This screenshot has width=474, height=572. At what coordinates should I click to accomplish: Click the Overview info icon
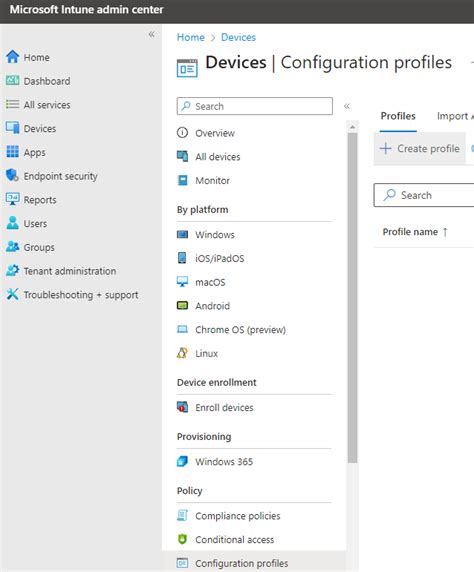(x=182, y=132)
